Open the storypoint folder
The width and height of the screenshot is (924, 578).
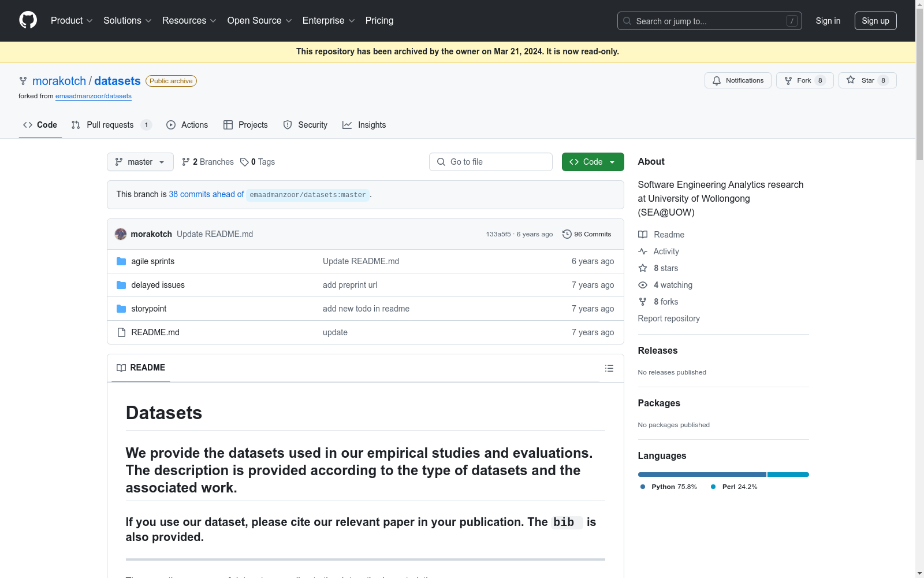click(x=148, y=309)
